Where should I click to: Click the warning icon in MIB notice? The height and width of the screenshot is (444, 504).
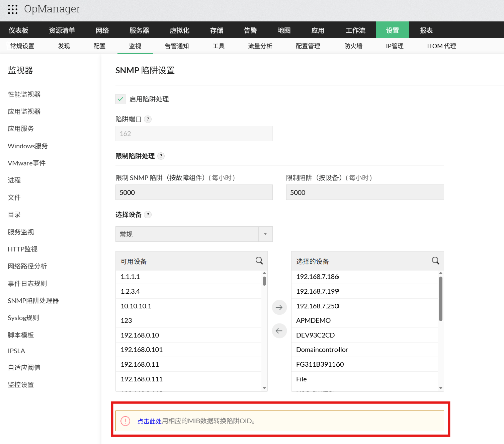[x=125, y=421]
